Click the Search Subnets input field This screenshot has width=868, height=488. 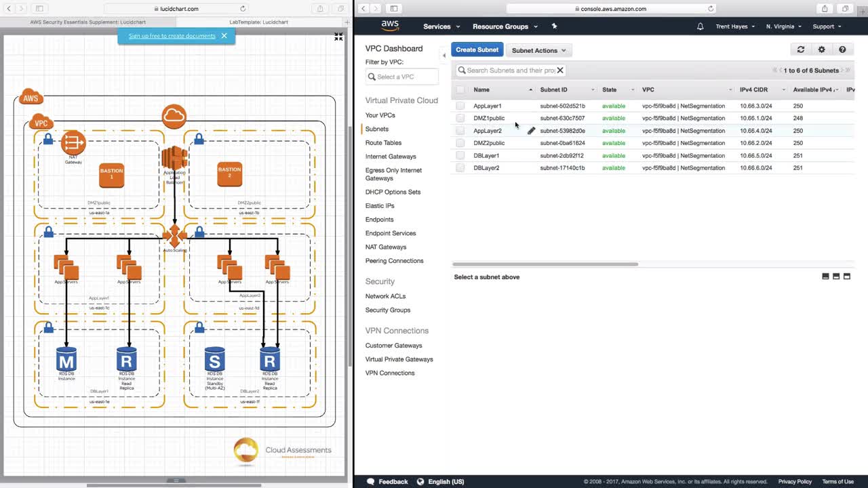(x=510, y=70)
